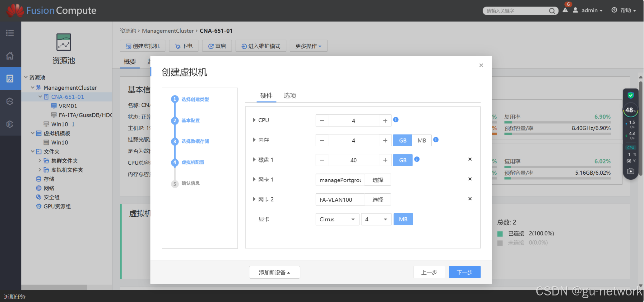Increase CPU count with plus button
The width and height of the screenshot is (644, 302).
(385, 120)
